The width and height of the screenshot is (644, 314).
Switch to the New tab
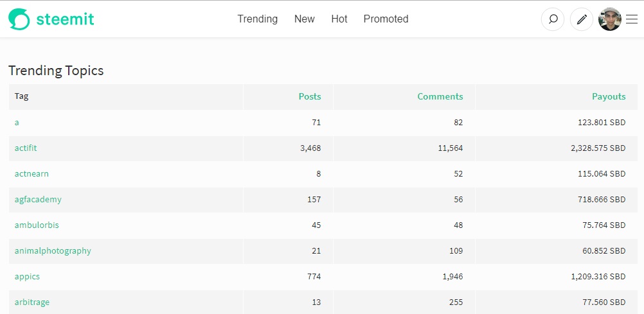coord(304,19)
